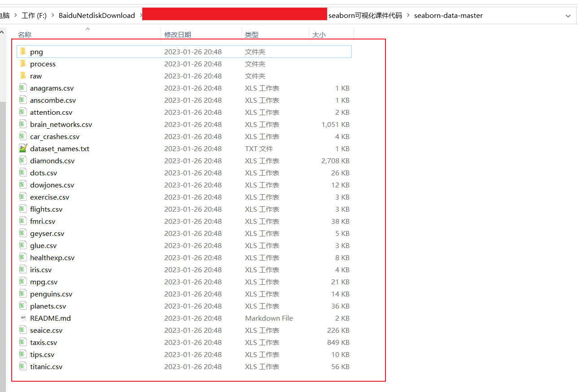Select the brain_networks.csv file icon
The height and width of the screenshot is (392, 578).
(23, 124)
